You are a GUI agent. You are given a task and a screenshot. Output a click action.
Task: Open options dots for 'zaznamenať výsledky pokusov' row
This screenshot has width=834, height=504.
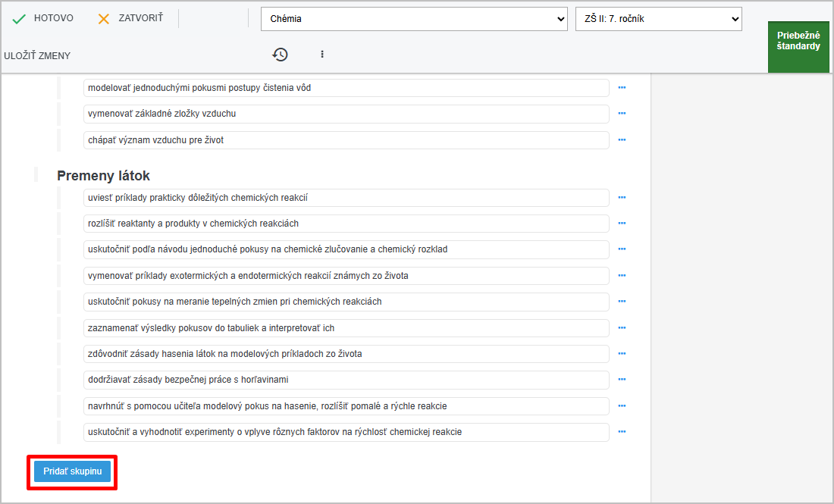tap(622, 328)
